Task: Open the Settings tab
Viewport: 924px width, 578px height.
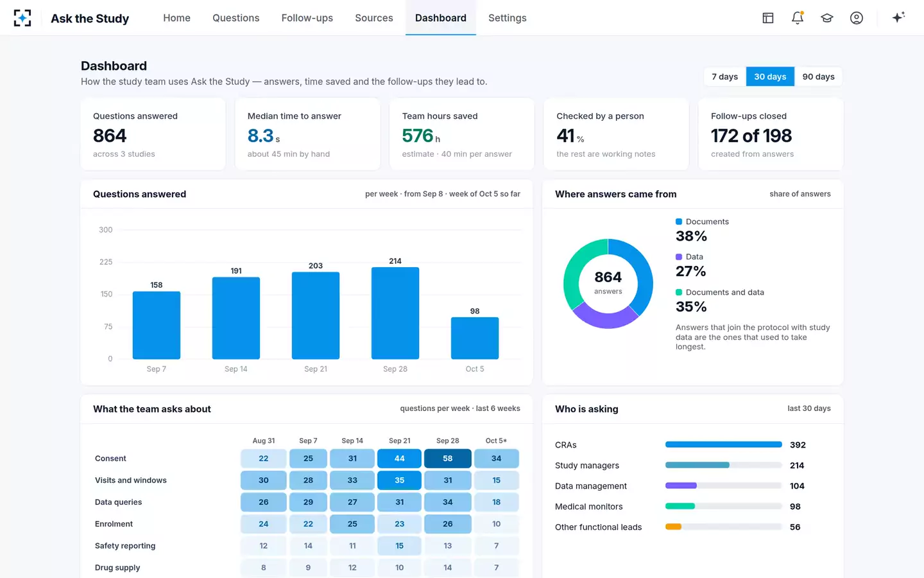Action: (x=508, y=18)
